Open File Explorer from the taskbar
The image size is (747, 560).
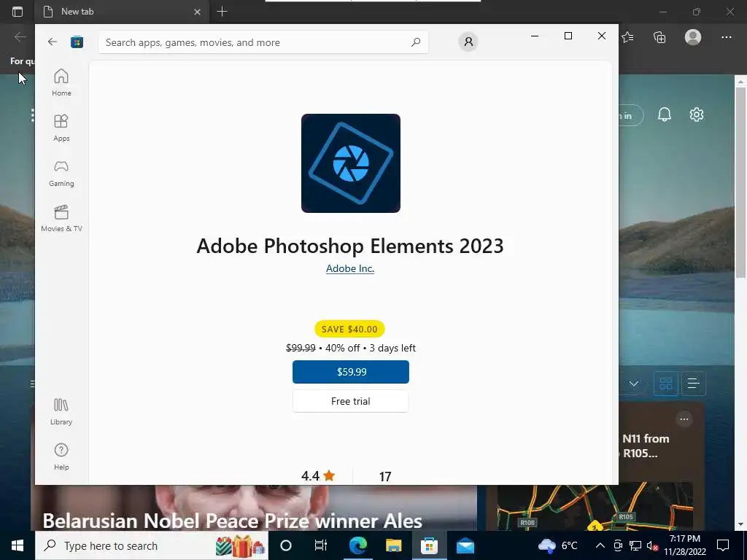[393, 545]
